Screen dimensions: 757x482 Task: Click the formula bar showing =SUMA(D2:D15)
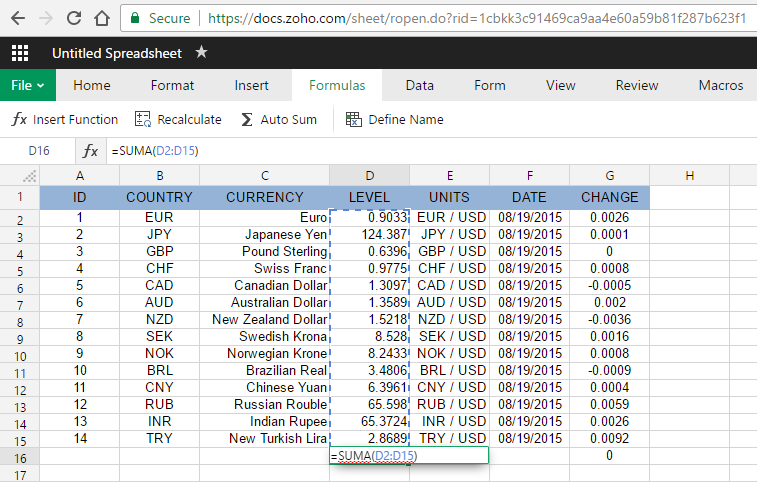point(430,151)
